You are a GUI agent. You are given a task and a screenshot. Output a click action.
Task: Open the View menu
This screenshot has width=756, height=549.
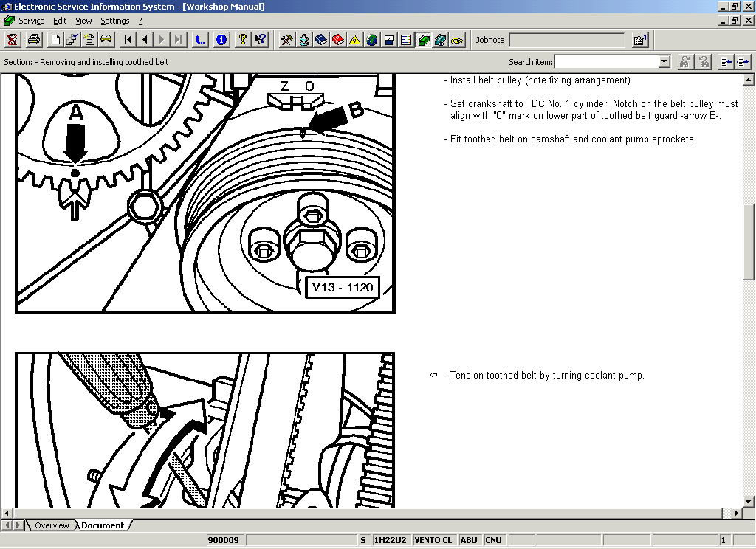coord(83,21)
